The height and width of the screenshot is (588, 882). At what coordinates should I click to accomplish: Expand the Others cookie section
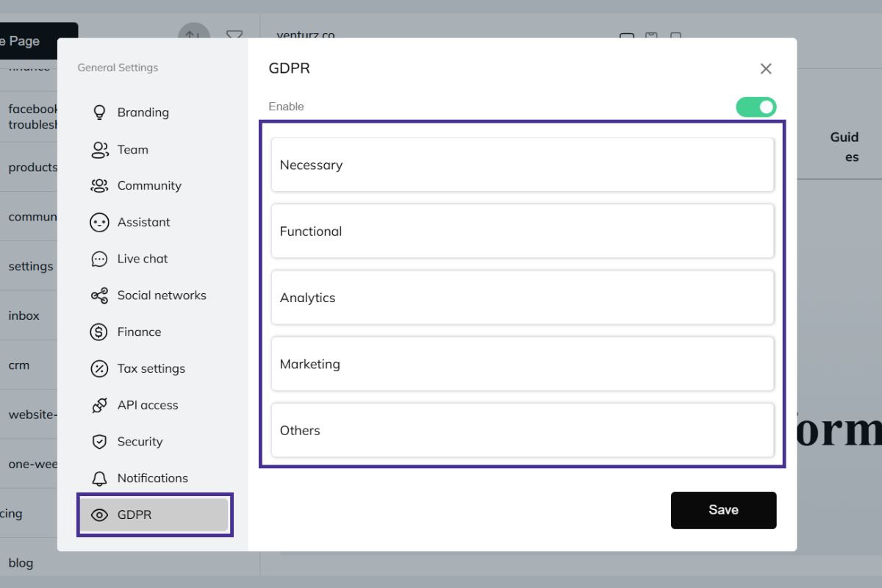coord(523,431)
